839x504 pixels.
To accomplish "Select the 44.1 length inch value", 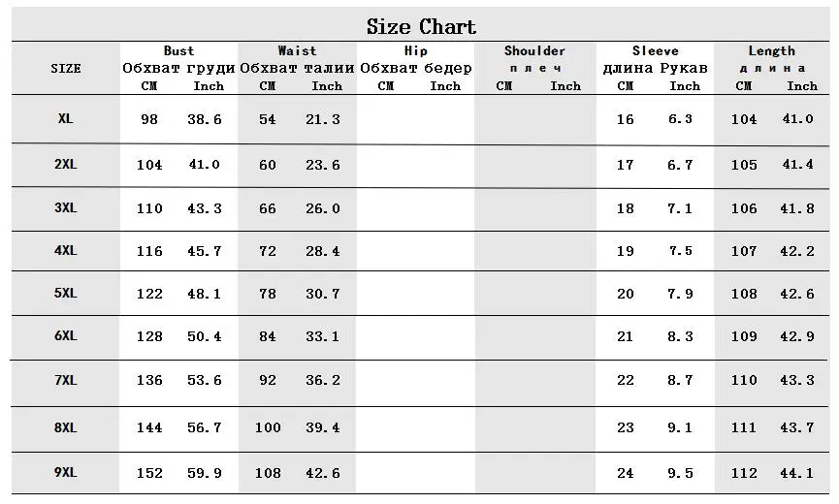I will click(797, 473).
